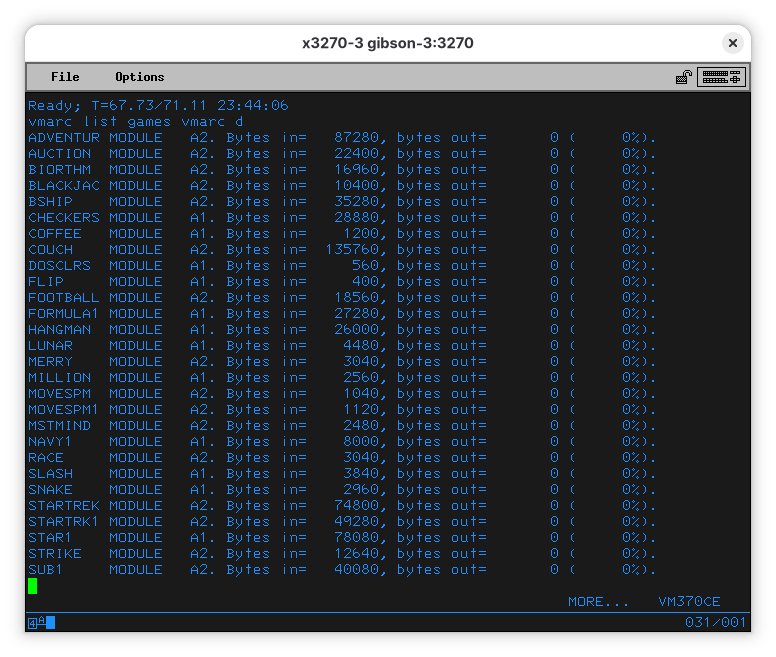Select the ADVENTUR module row
Screen dimensions: 776x657
click(342, 138)
